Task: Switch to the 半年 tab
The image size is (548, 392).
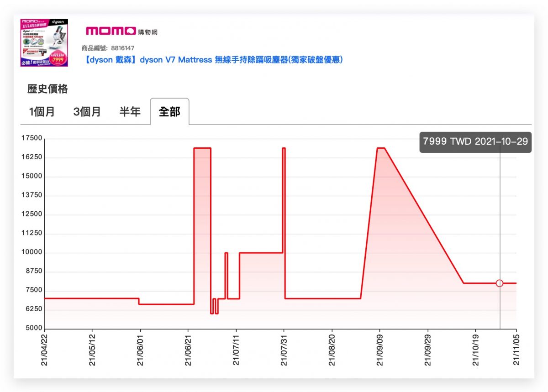Action: pyautogui.click(x=130, y=112)
